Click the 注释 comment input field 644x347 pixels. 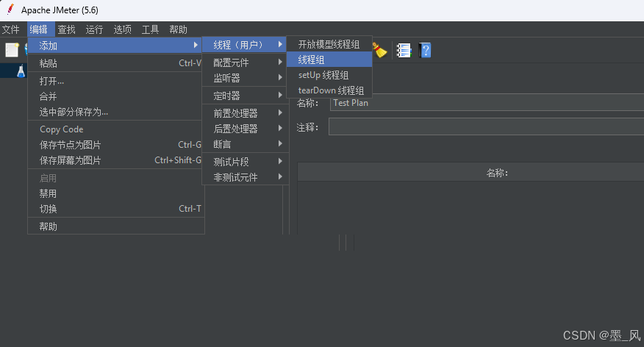click(x=486, y=127)
